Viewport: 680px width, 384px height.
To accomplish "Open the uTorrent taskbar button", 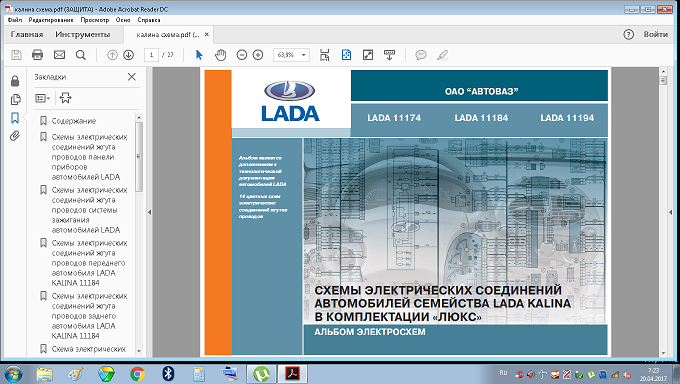I will pos(261,374).
